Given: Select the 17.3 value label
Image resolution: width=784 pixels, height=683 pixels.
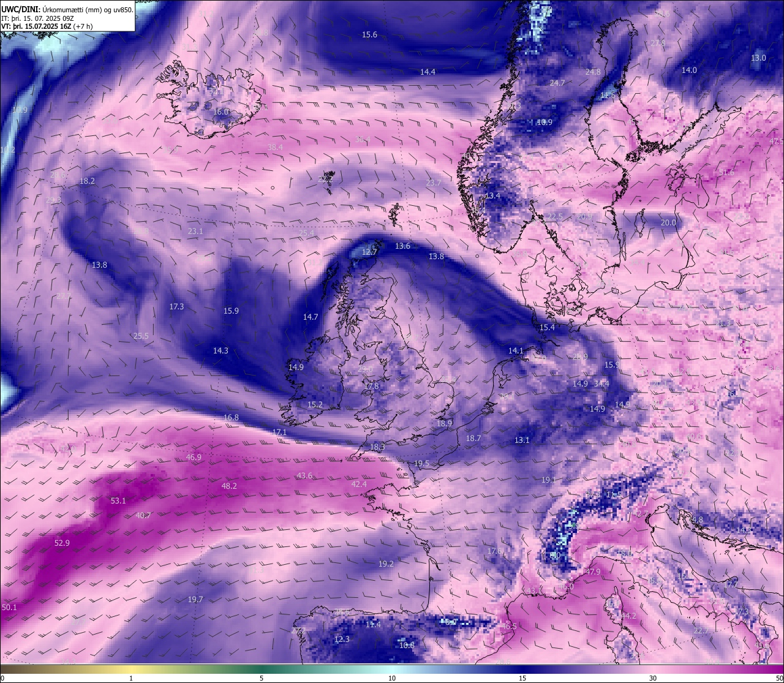Looking at the screenshot, I should [176, 306].
